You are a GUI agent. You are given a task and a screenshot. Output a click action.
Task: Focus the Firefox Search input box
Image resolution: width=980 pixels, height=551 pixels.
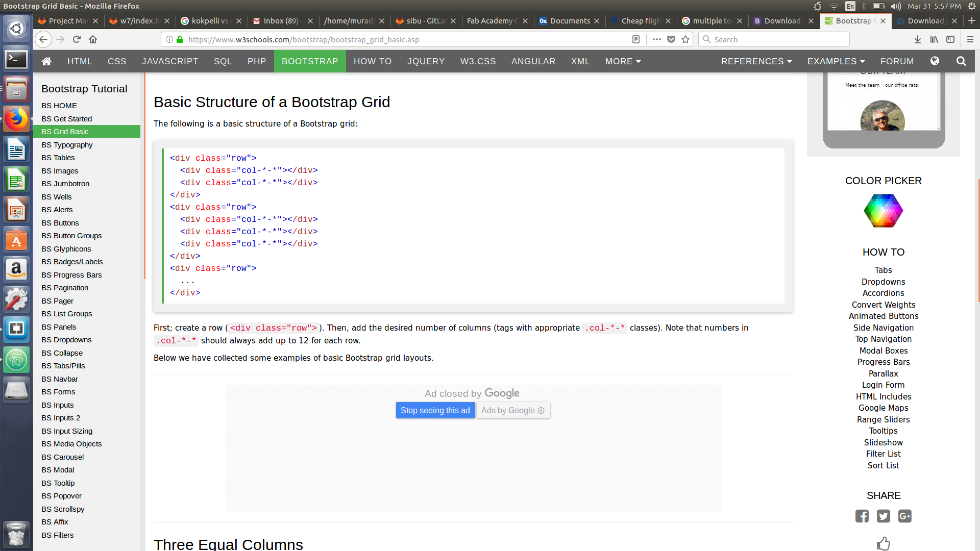pos(773,39)
